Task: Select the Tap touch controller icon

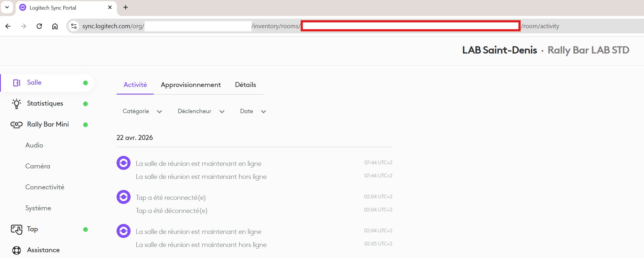Action: [x=17, y=229]
